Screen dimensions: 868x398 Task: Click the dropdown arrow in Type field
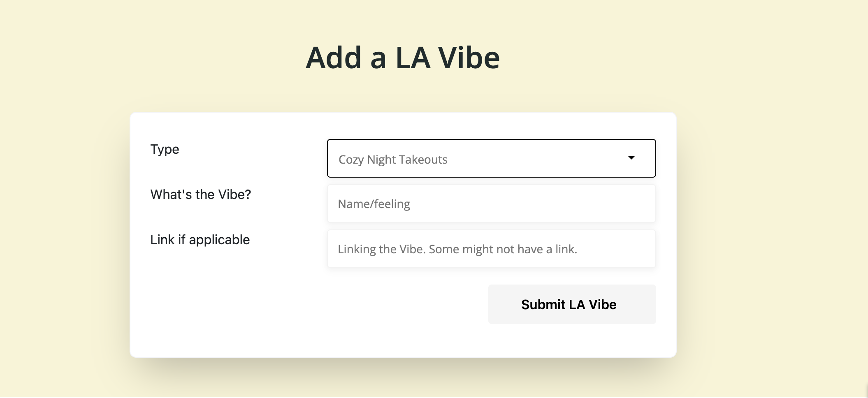pyautogui.click(x=631, y=158)
